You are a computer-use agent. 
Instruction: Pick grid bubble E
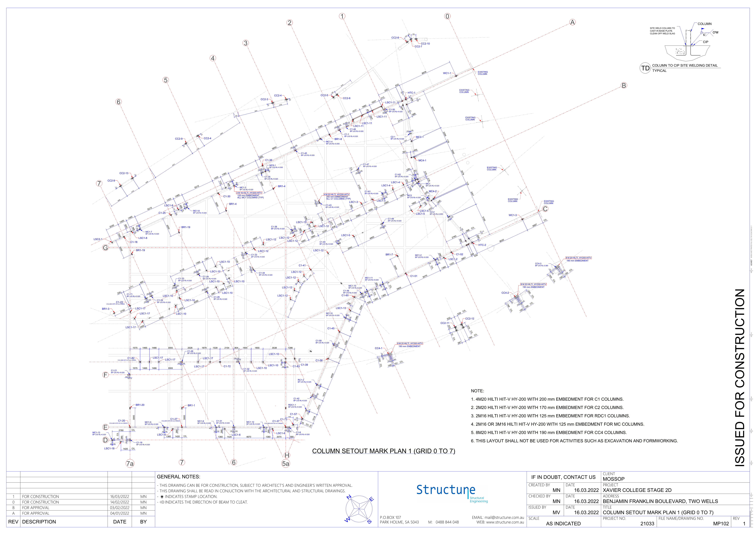pyautogui.click(x=105, y=427)
